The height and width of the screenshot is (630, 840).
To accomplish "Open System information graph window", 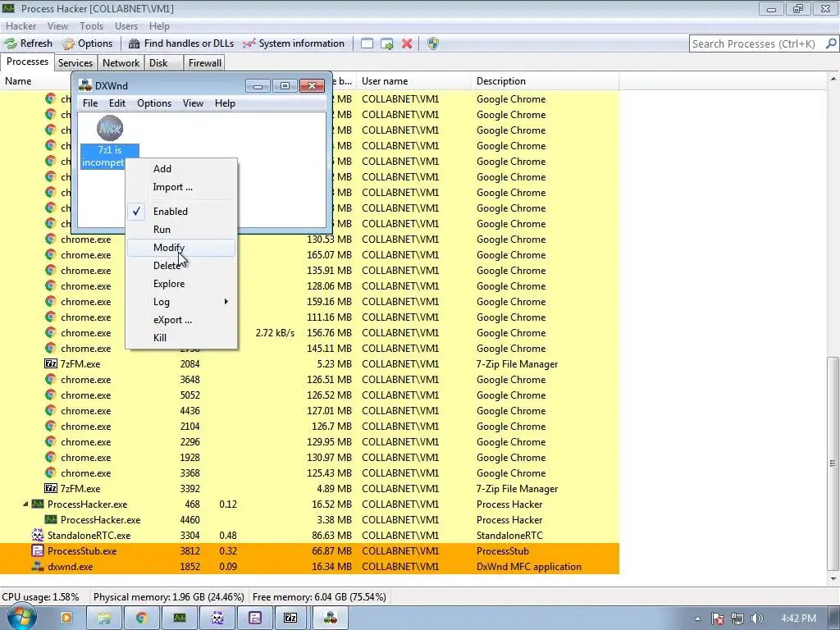I will tap(294, 43).
